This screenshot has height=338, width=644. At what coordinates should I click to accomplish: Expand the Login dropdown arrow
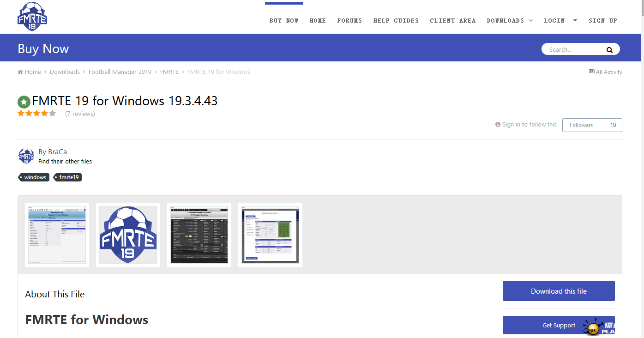(x=575, y=20)
